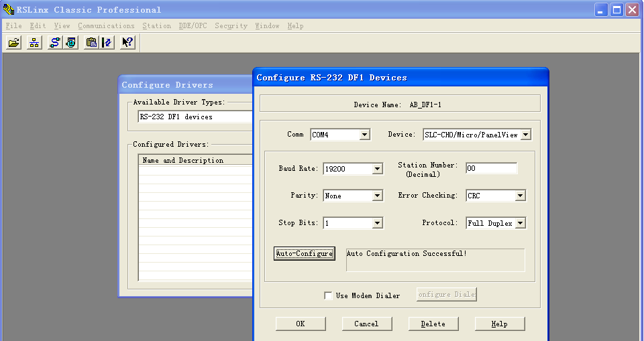Click the Delete button
The height and width of the screenshot is (341, 644).
(x=433, y=324)
